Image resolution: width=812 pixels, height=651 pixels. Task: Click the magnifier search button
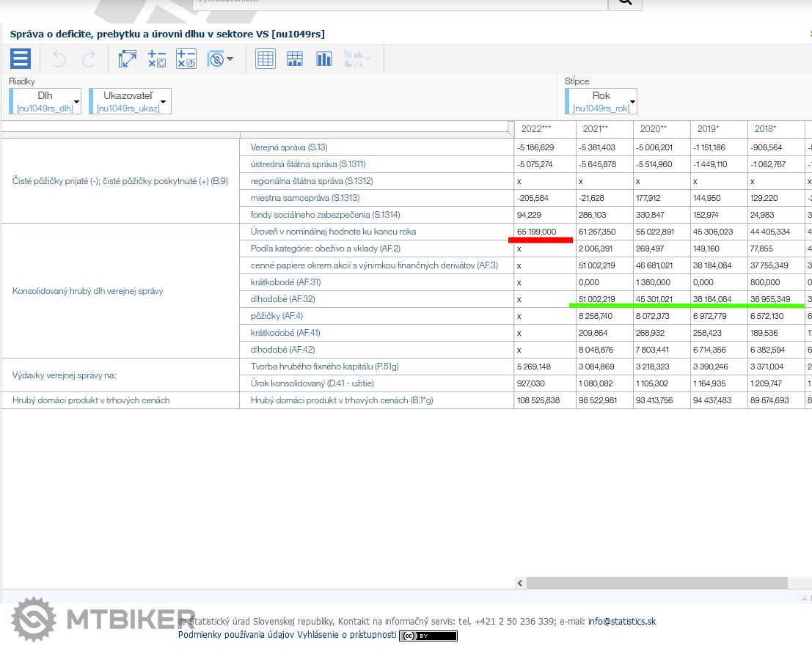(x=625, y=2)
